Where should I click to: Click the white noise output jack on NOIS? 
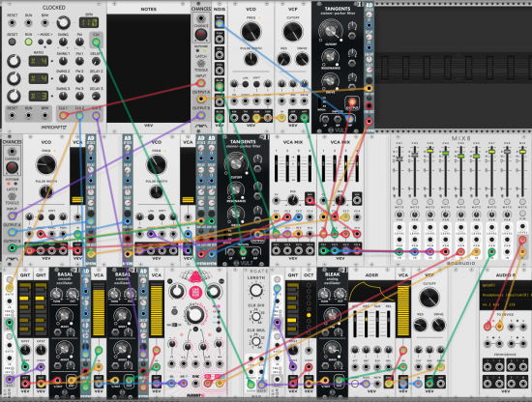click(220, 23)
